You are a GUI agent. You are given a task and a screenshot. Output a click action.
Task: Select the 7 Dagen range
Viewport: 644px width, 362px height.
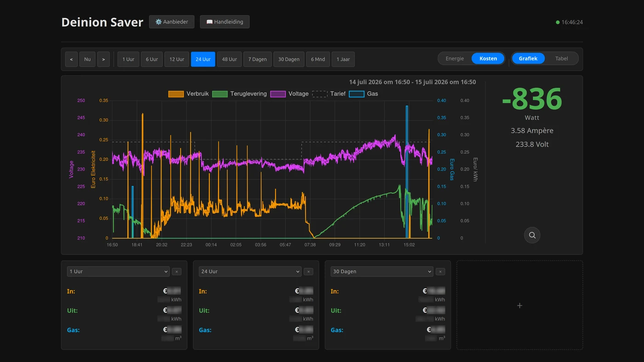point(258,59)
